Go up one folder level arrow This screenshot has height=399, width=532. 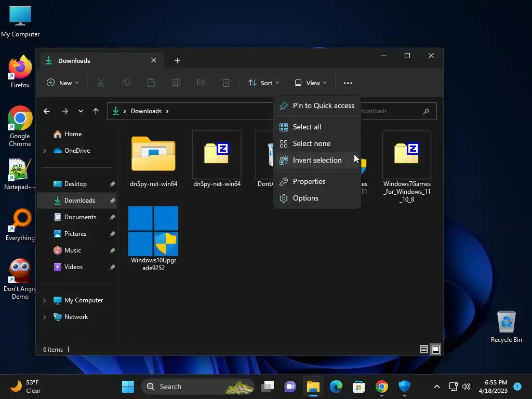[x=96, y=111]
